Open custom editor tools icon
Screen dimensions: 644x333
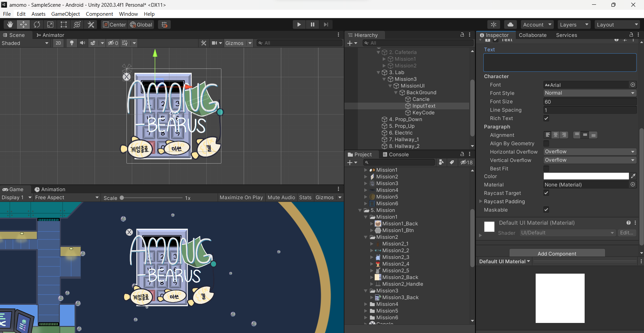pyautogui.click(x=91, y=24)
